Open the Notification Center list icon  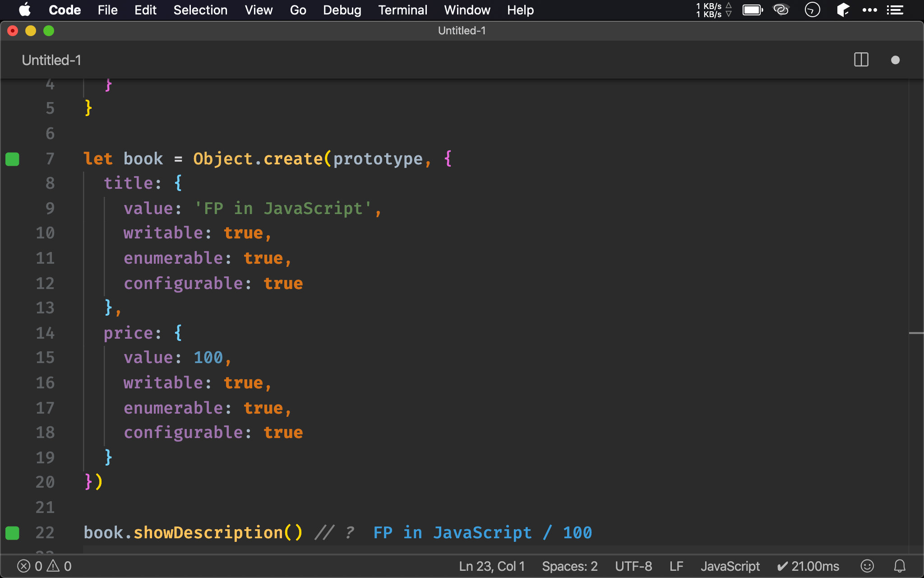tap(895, 10)
